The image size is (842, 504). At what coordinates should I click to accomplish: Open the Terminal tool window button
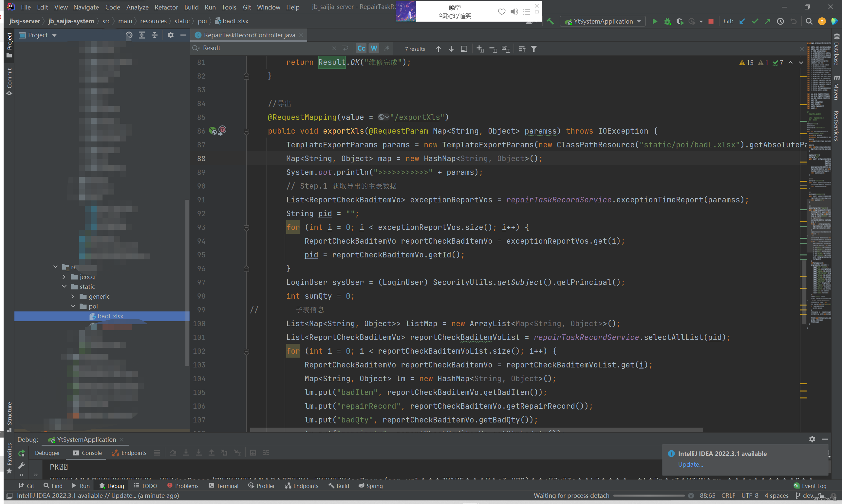(223, 486)
